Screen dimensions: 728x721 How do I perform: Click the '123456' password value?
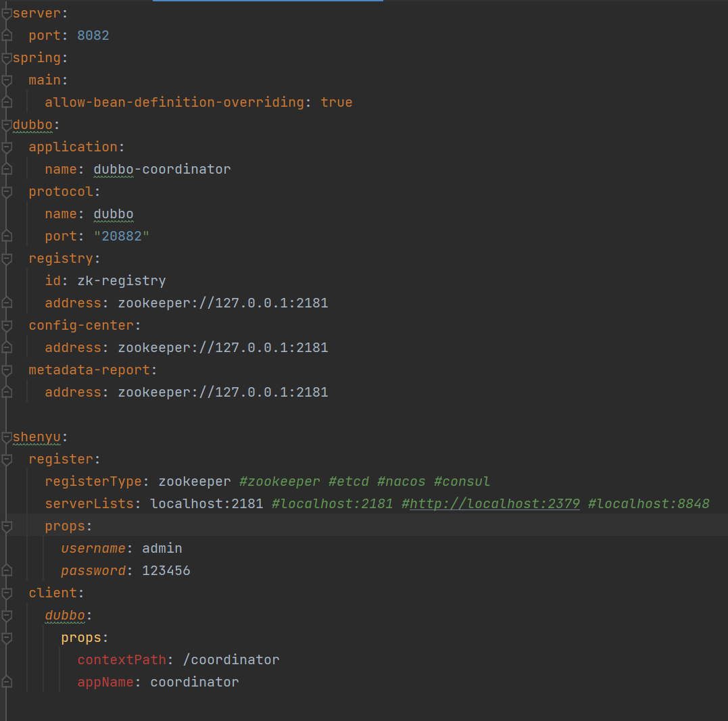pyautogui.click(x=166, y=570)
